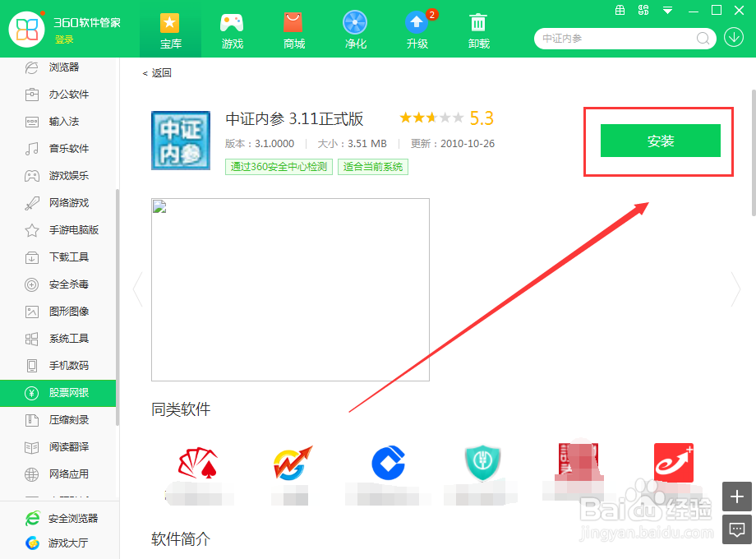The image size is (756, 559).
Task: Click the red e-arrow app icon
Action: (674, 463)
